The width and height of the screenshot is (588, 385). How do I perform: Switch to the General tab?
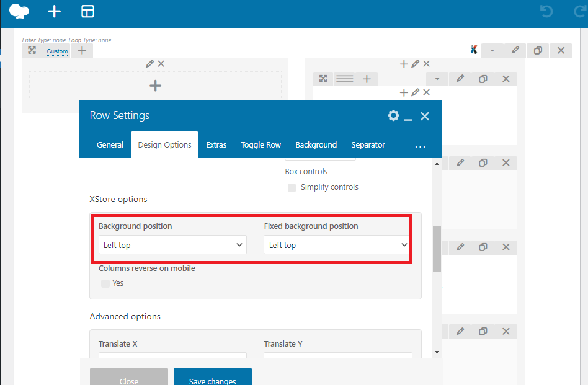coord(110,144)
